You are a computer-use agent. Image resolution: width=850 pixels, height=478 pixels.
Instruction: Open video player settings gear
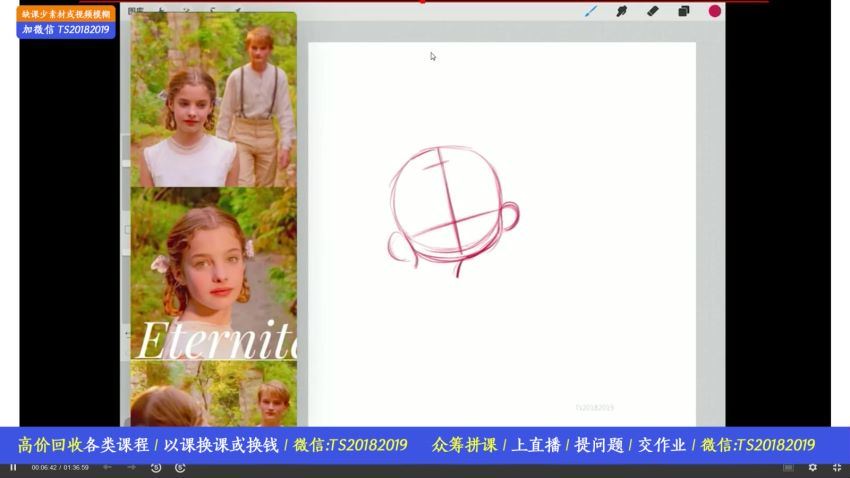tap(812, 467)
